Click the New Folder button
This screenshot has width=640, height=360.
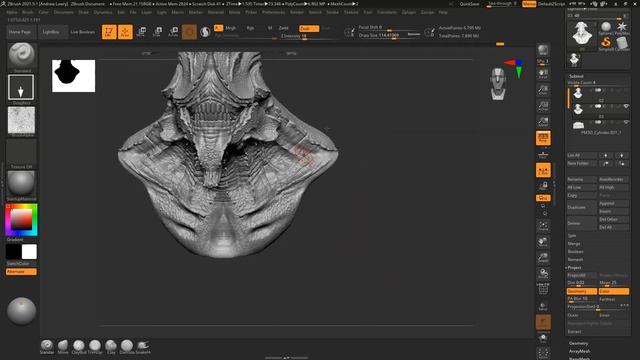582,163
